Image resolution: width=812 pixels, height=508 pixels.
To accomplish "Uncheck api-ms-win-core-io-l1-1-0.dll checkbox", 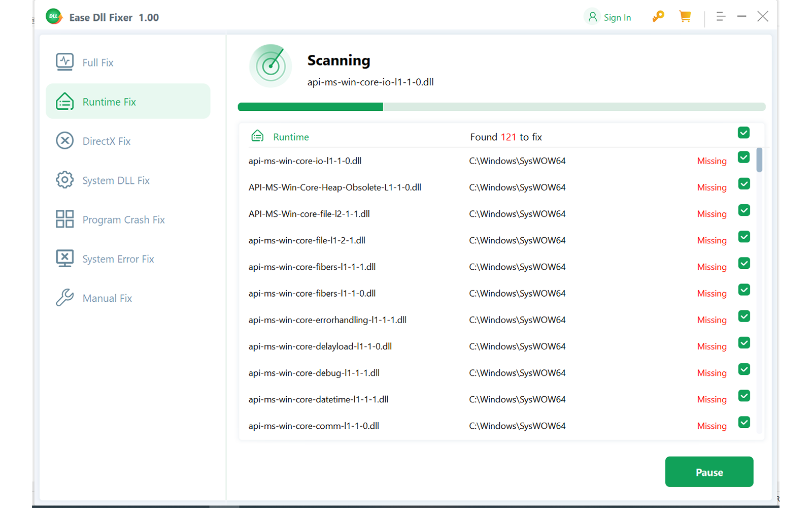I will (743, 157).
